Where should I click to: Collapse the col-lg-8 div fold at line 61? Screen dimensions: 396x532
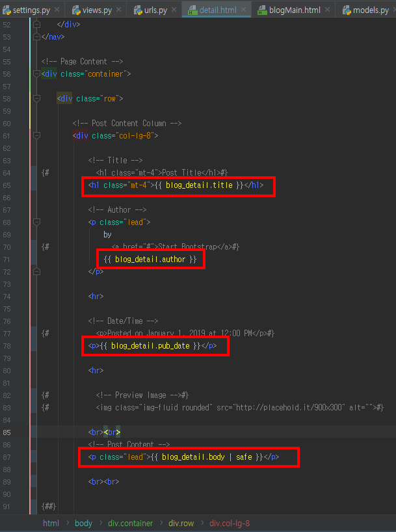[37, 136]
